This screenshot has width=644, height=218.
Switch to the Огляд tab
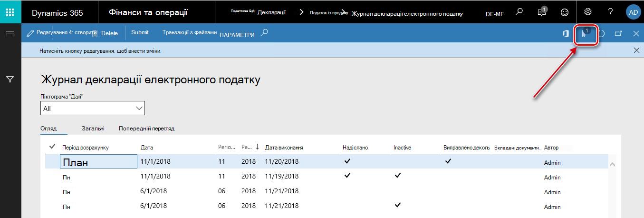click(x=48, y=129)
